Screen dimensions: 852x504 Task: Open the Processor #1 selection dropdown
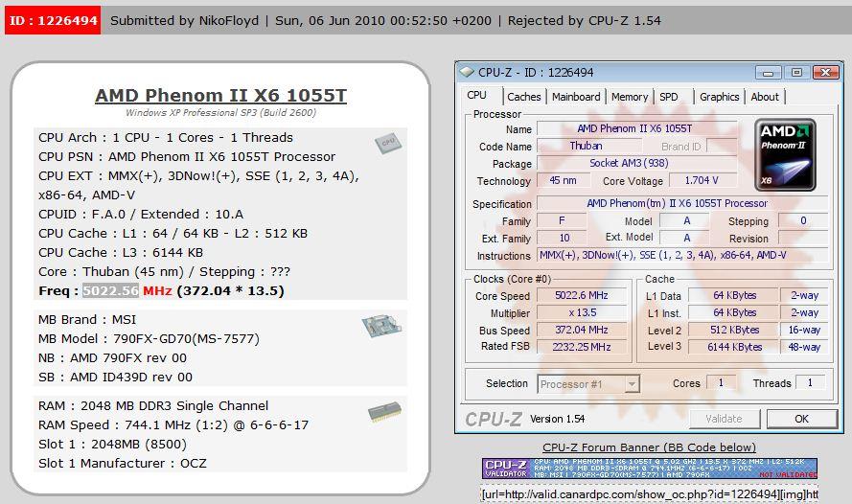point(588,384)
